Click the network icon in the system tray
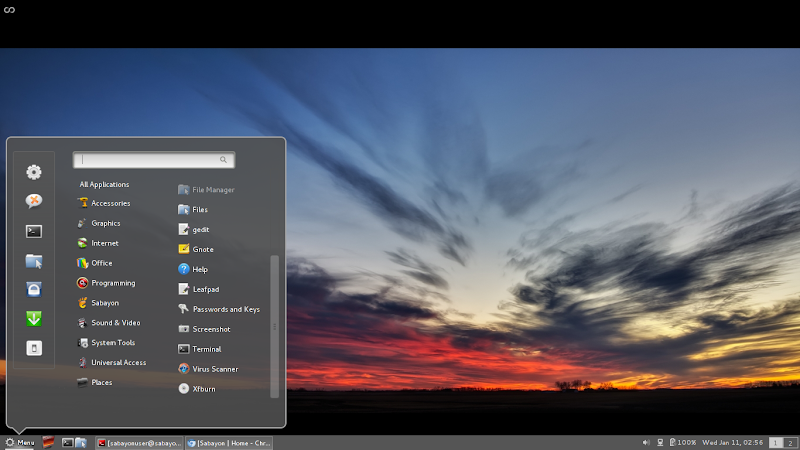 coord(660,442)
